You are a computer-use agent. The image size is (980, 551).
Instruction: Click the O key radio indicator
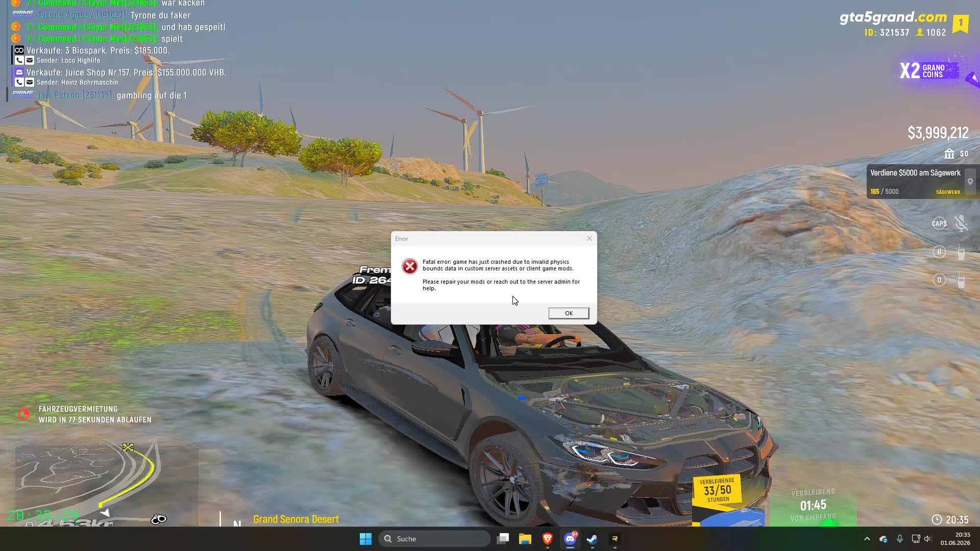[x=939, y=280]
